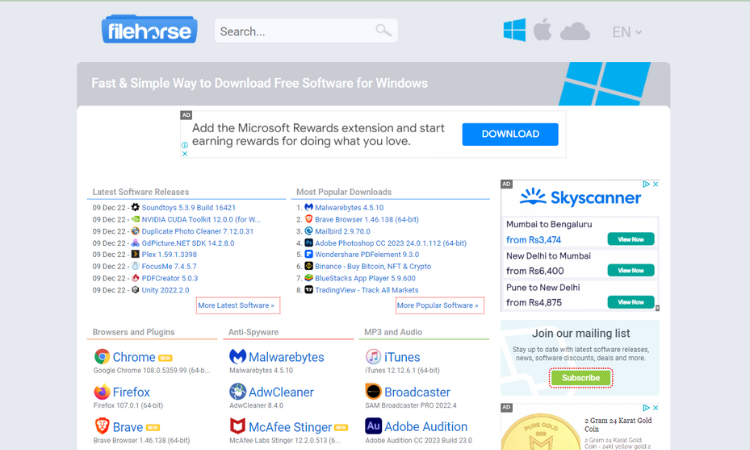Viewport: 750px width, 450px height.
Task: Click the green Subscribe button
Action: (581, 378)
